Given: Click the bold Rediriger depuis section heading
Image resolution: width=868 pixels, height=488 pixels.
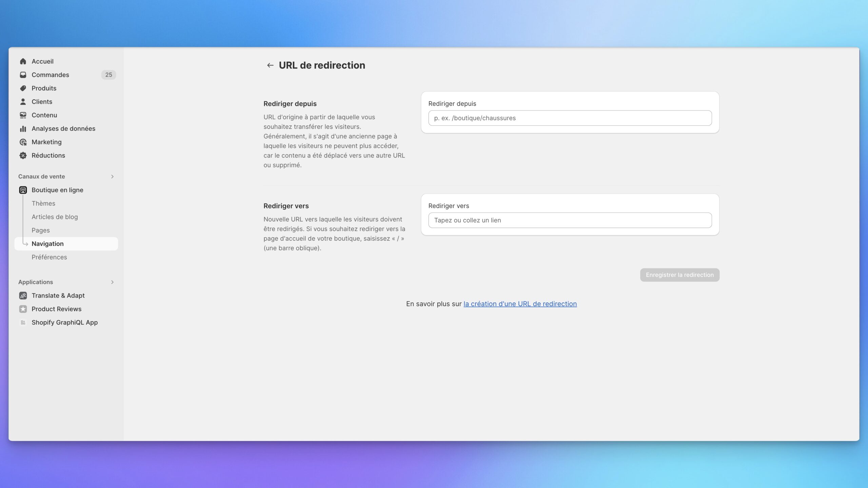Looking at the screenshot, I should click(x=290, y=104).
